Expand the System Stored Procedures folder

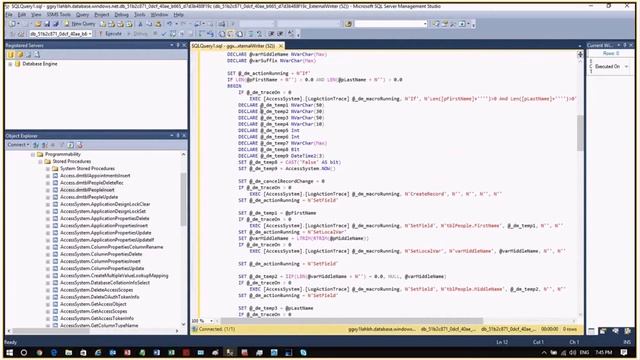coord(48,169)
